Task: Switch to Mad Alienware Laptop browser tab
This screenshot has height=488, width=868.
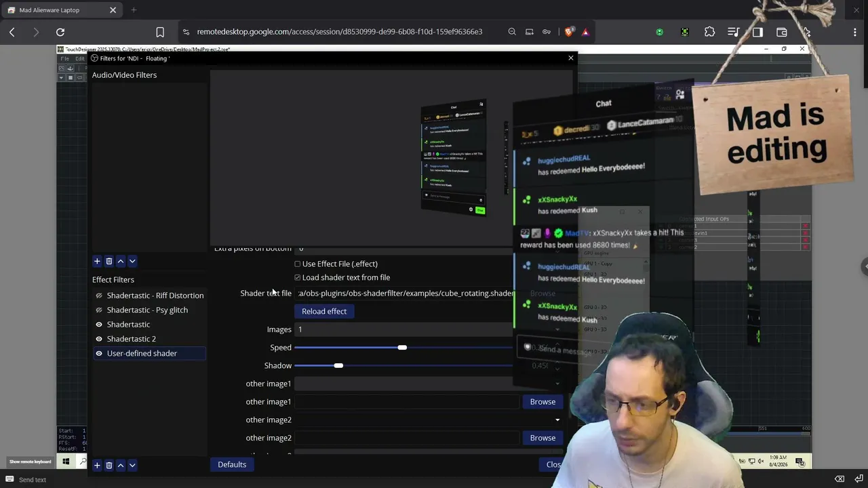Action: pos(62,10)
